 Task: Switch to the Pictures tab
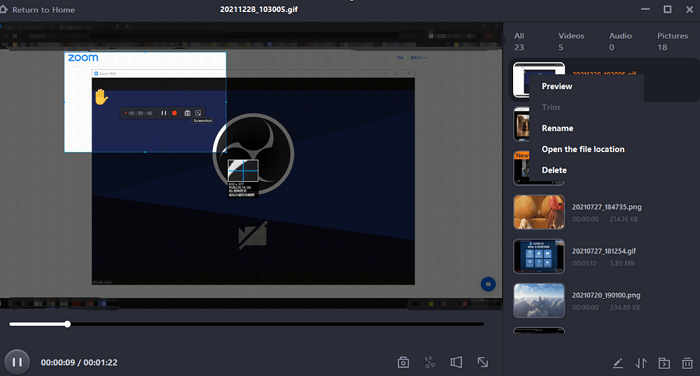[672, 41]
